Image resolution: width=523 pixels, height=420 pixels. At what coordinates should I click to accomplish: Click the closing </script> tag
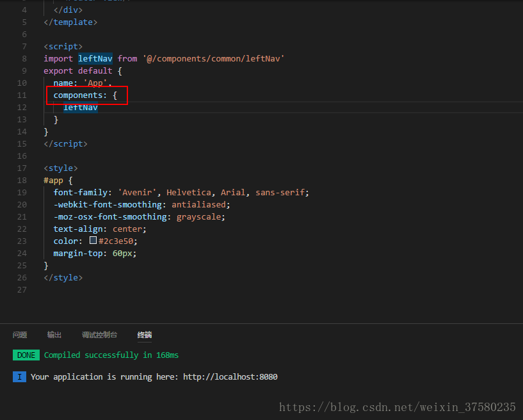tap(65, 144)
